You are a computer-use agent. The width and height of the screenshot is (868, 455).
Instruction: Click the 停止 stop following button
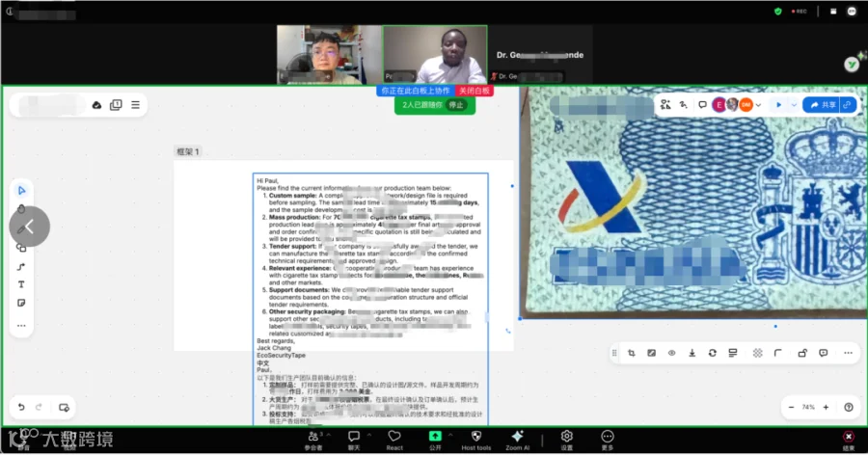[x=455, y=105]
